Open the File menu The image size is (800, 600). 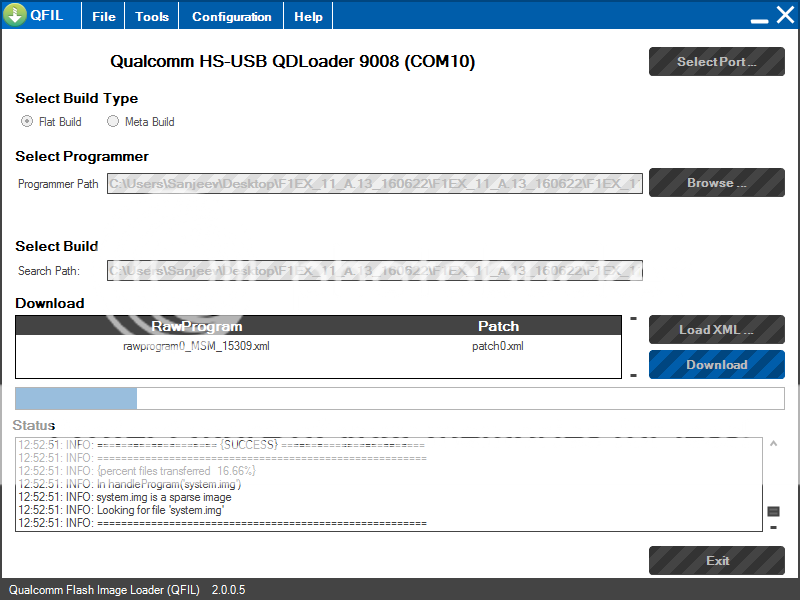click(x=104, y=17)
